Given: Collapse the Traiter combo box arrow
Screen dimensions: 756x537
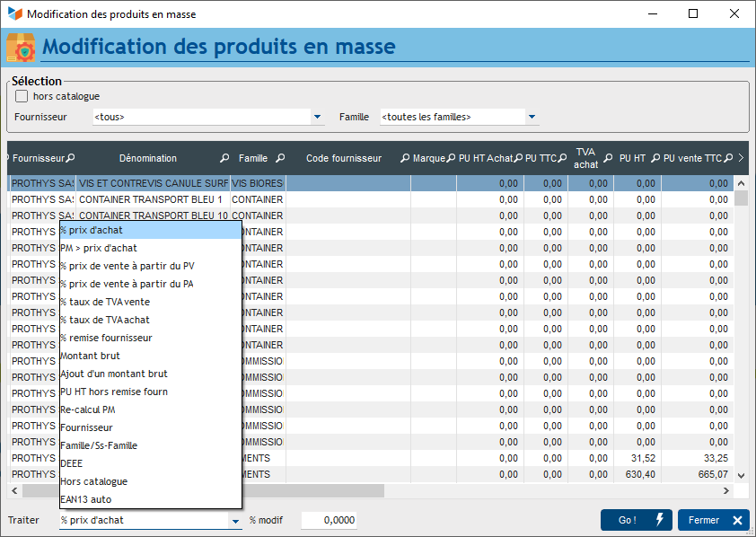Looking at the screenshot, I should click(236, 521).
